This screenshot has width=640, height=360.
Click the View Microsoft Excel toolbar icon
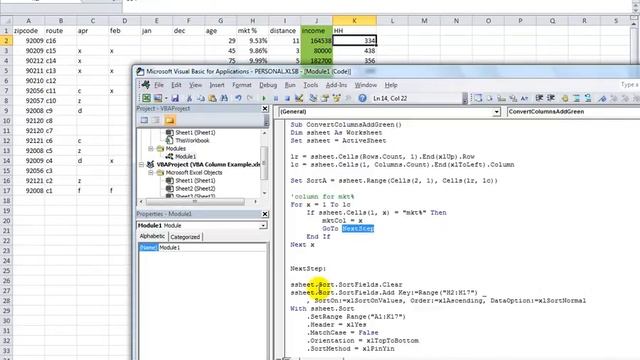tap(147, 98)
